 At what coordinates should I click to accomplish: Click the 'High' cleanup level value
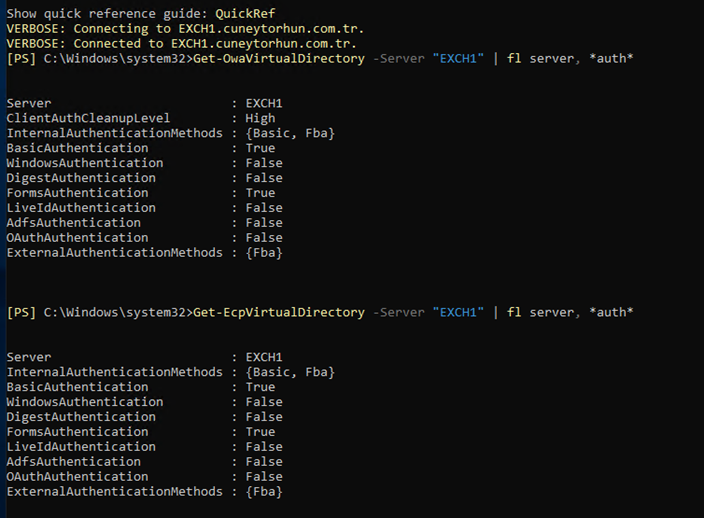click(x=260, y=118)
